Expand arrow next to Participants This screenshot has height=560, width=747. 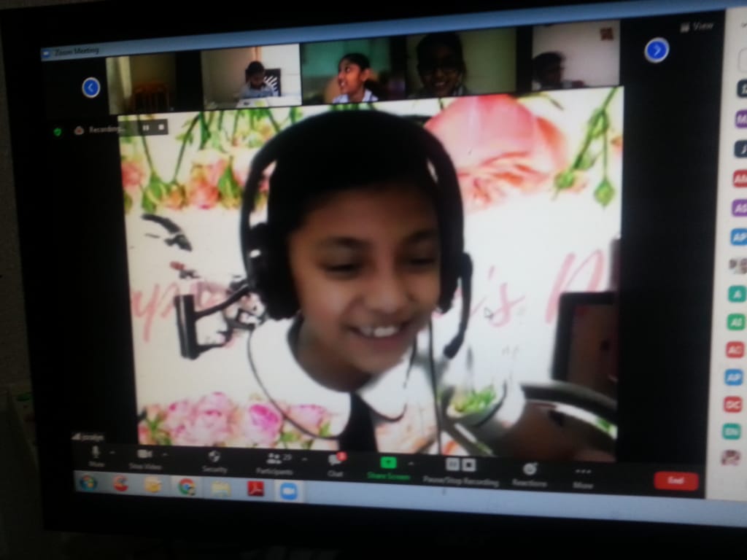point(304,459)
